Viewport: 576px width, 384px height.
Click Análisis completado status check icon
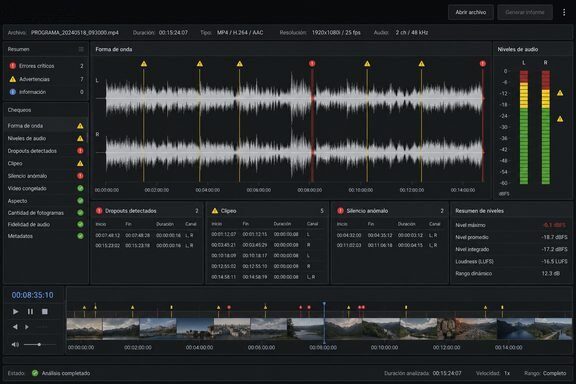point(35,373)
